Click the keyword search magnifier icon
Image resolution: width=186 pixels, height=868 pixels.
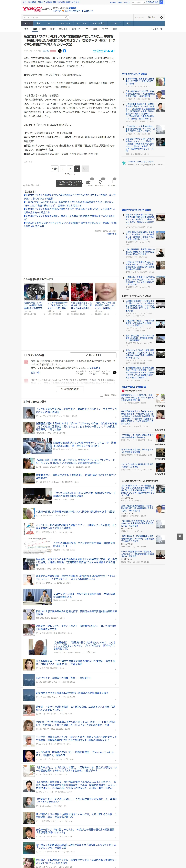click(x=66, y=17)
